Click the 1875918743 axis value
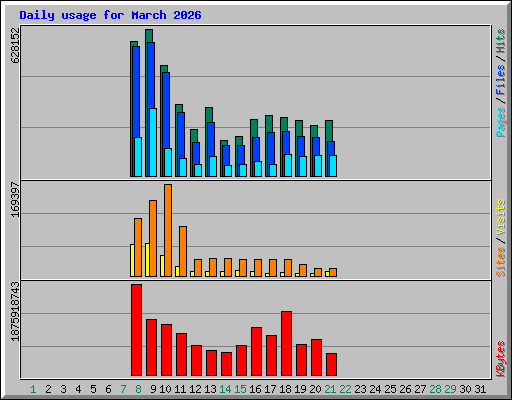The height and width of the screenshot is (400, 512). (15, 312)
